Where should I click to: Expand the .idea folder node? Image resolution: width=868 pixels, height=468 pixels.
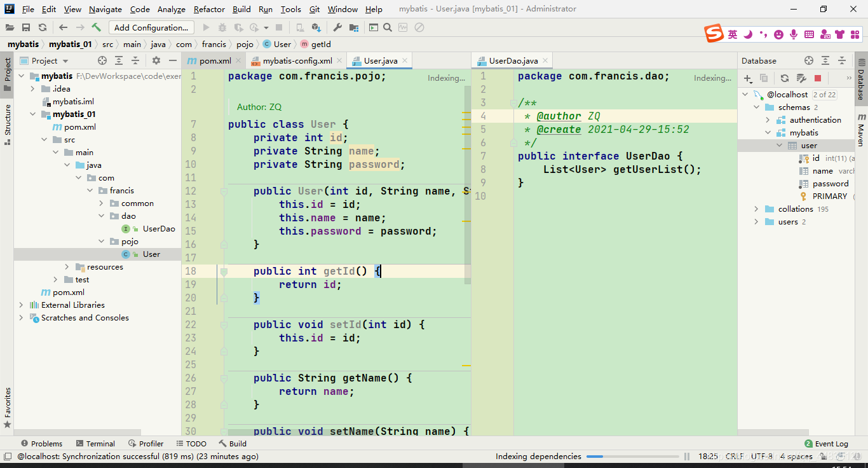[x=33, y=89]
